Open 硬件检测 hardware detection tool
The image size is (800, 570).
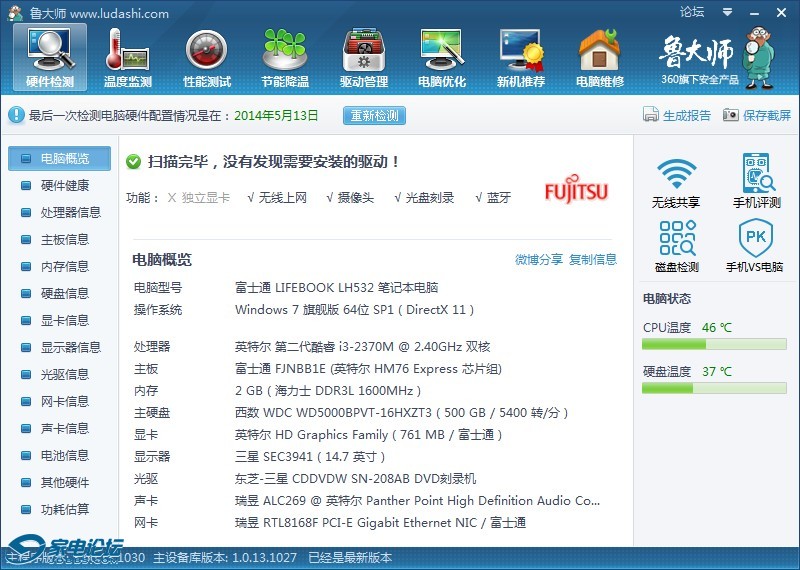[x=50, y=56]
